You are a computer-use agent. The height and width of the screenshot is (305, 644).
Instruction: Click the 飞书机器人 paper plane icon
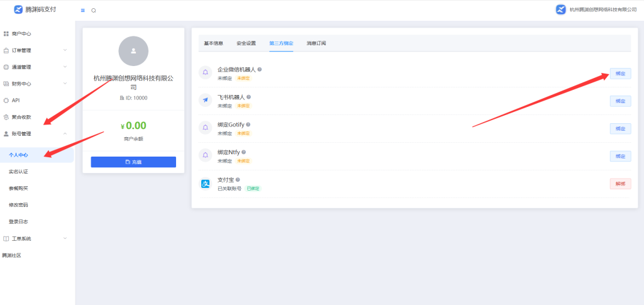coord(206,100)
